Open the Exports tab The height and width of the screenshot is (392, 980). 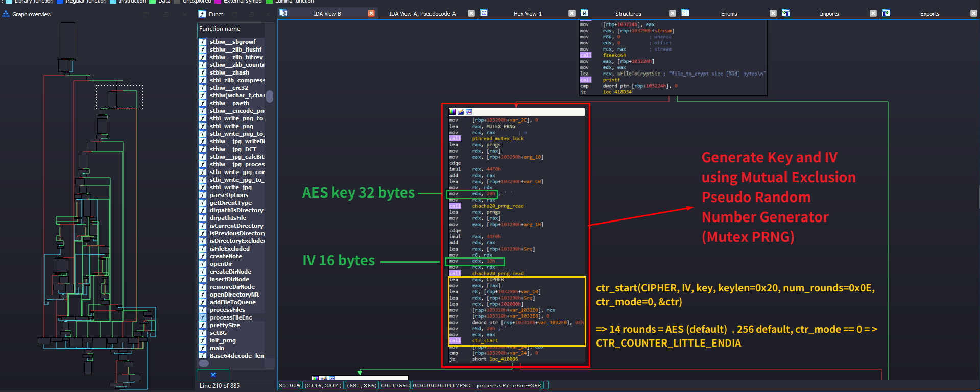point(929,14)
